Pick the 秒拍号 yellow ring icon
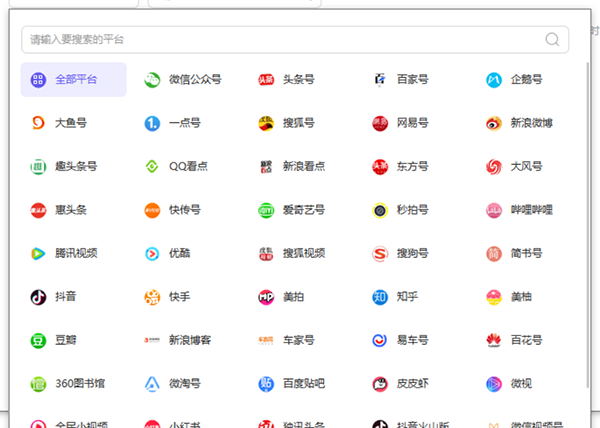 (x=380, y=210)
